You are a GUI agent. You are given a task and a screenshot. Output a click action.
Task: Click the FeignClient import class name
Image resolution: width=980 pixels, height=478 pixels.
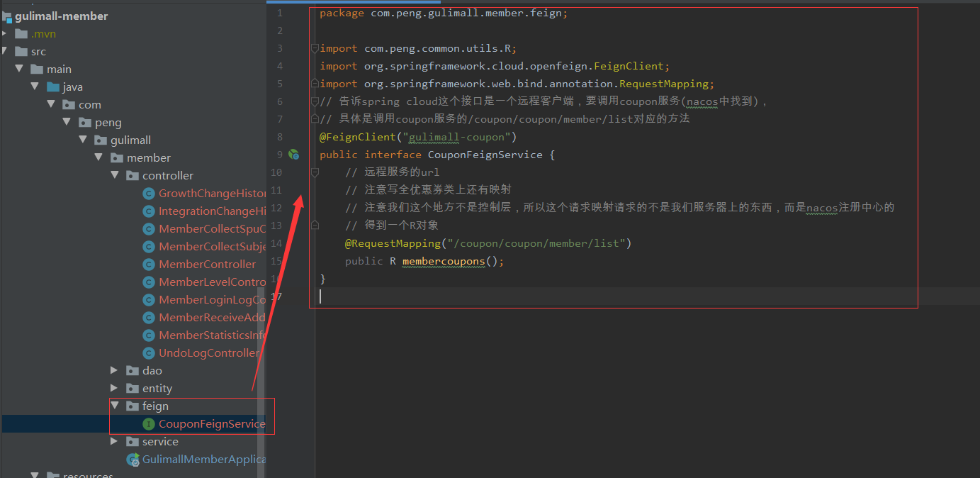pyautogui.click(x=629, y=66)
